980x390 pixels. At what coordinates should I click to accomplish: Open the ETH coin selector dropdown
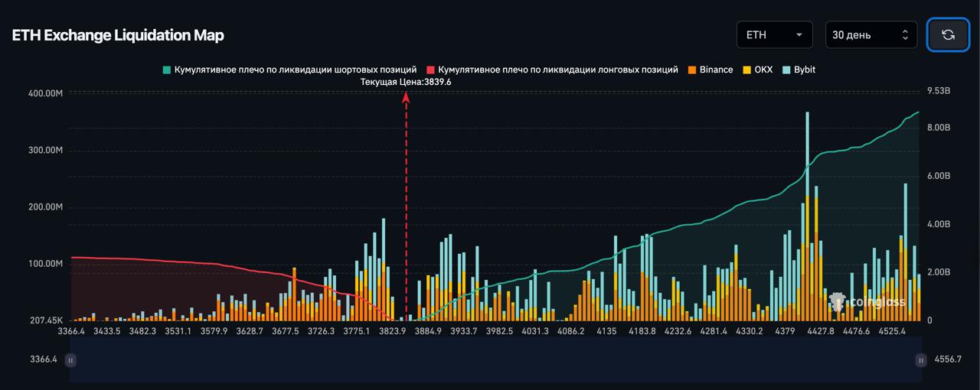point(774,34)
